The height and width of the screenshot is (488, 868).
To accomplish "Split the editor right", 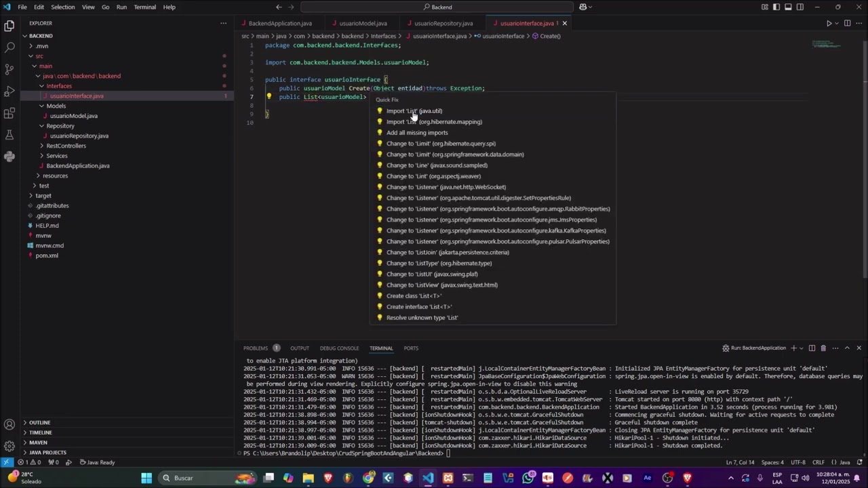I will click(x=847, y=23).
